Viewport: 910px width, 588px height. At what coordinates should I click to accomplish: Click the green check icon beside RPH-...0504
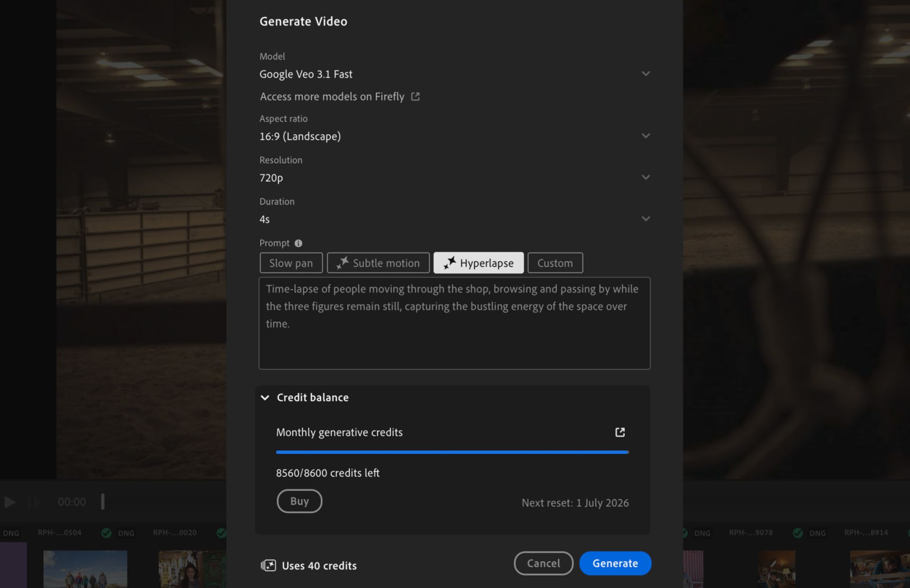tap(107, 533)
